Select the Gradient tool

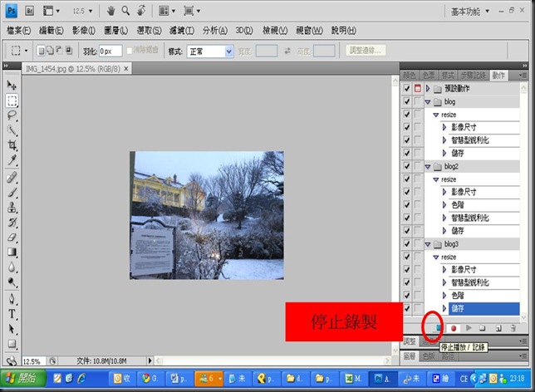point(12,252)
